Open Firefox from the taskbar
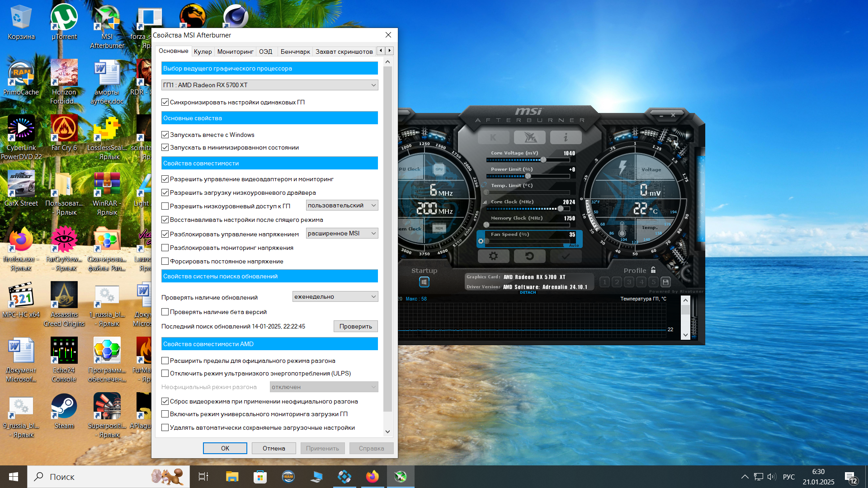The image size is (868, 488). pos(372,476)
